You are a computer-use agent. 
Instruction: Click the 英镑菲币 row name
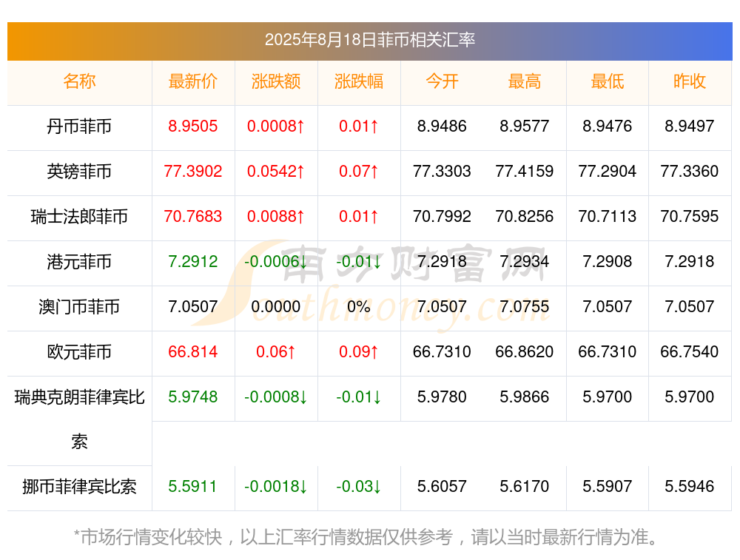pyautogui.click(x=79, y=172)
